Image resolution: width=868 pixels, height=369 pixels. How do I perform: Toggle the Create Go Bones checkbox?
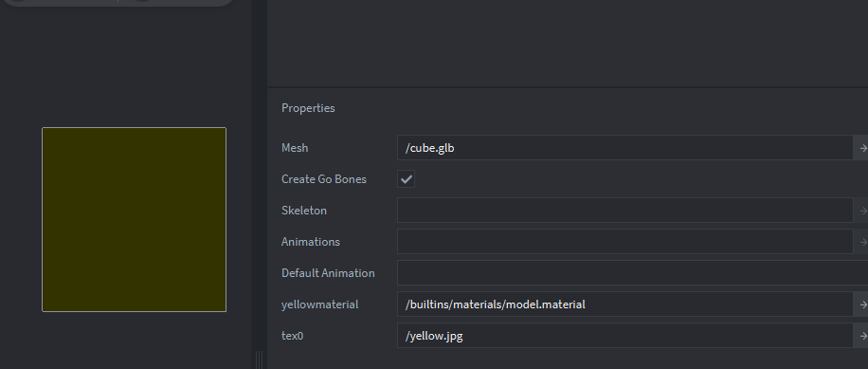[406, 179]
